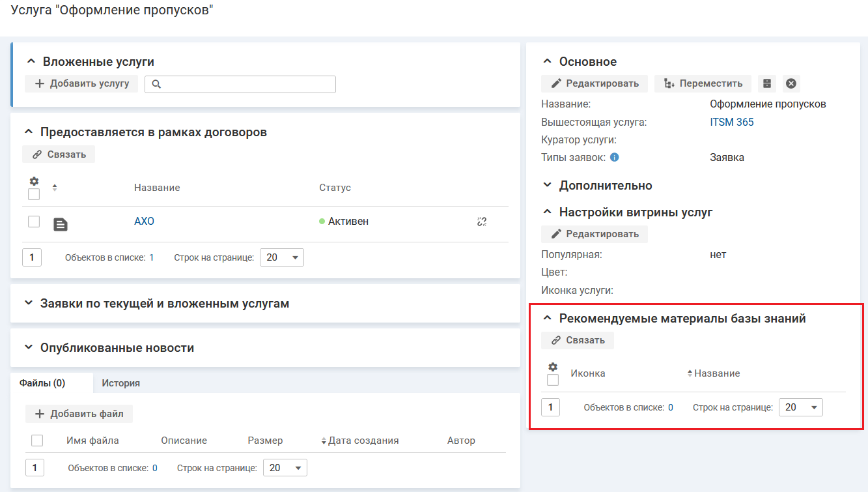Open rows-per-page dropdown in files list
The height and width of the screenshot is (492, 868).
285,468
